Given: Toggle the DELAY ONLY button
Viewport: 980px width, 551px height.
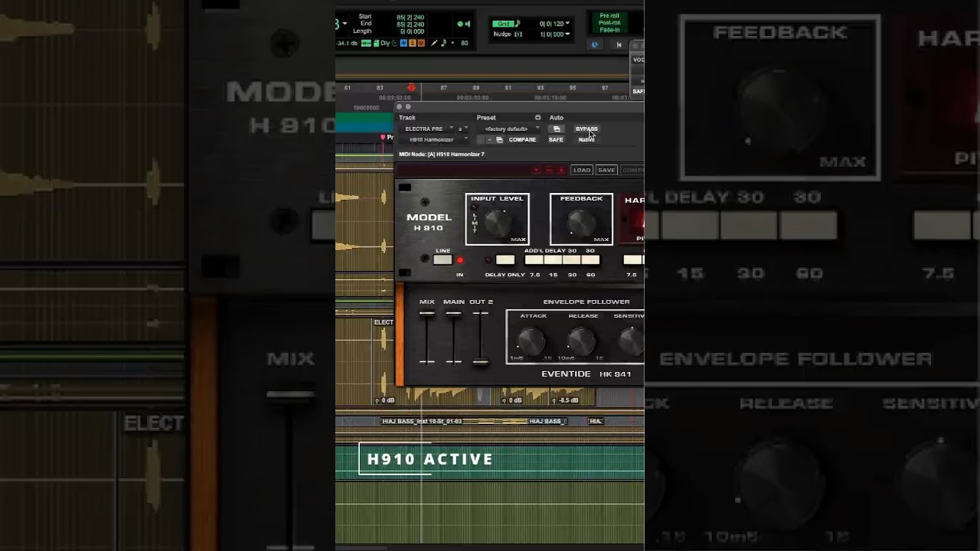Looking at the screenshot, I should [505, 260].
